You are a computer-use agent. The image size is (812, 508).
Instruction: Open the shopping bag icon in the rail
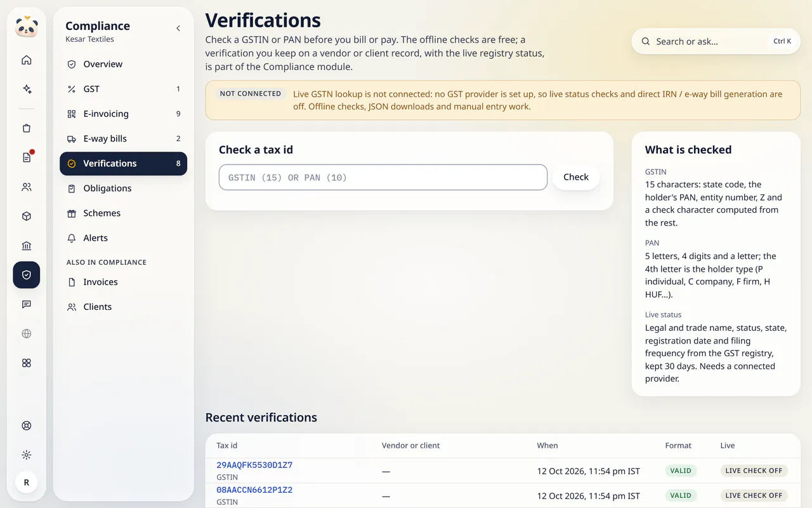(x=27, y=128)
